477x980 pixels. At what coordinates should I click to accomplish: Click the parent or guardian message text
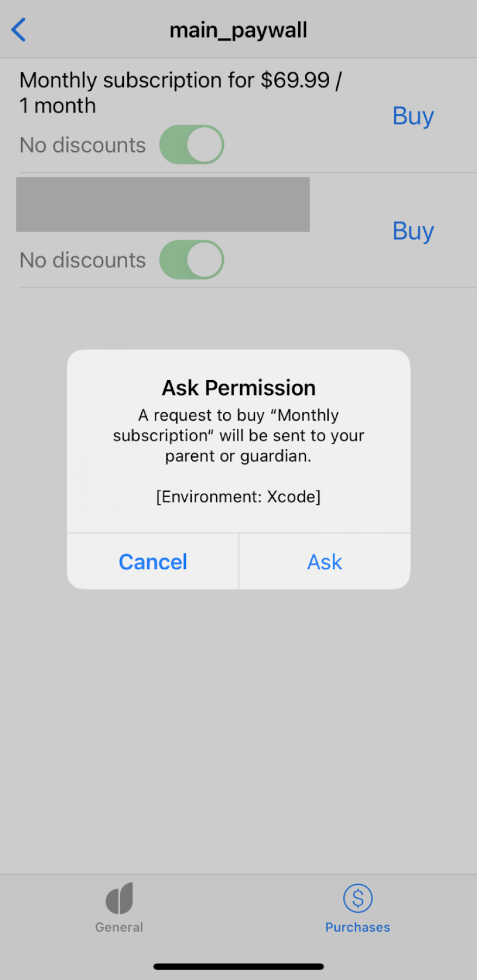pyautogui.click(x=238, y=436)
